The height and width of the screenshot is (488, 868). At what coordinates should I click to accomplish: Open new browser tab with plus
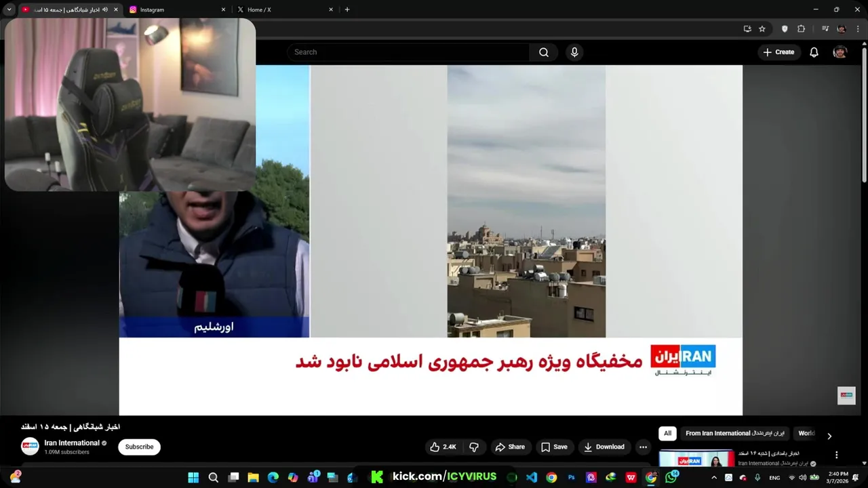pos(347,9)
